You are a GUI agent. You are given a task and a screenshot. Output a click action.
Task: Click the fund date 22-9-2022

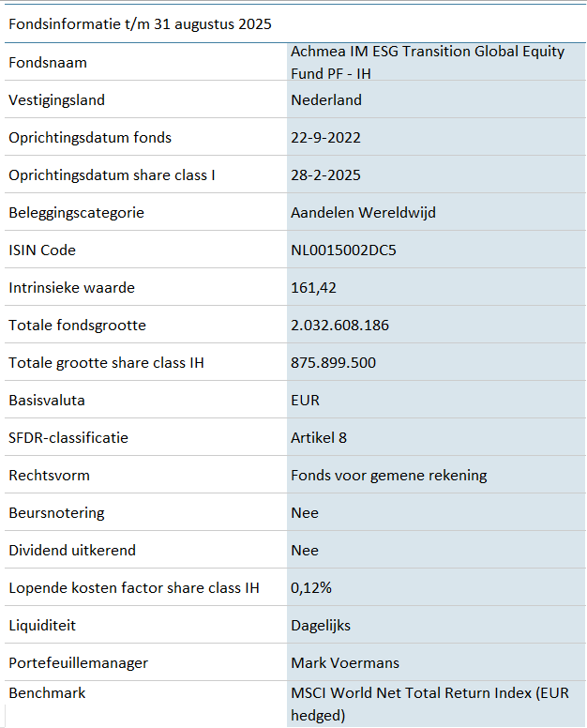[326, 138]
